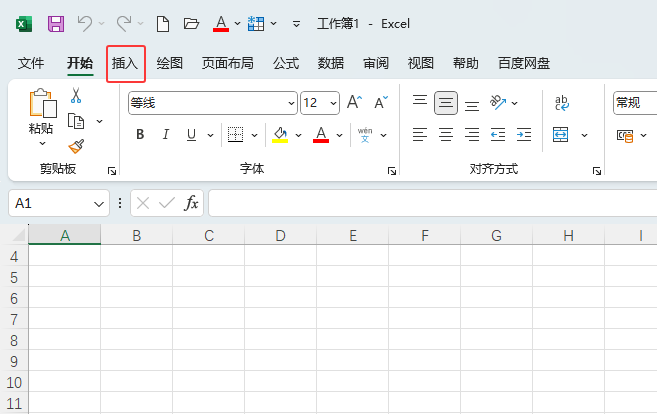Select the Format Painter brush
This screenshot has height=414, width=657.
[x=76, y=146]
